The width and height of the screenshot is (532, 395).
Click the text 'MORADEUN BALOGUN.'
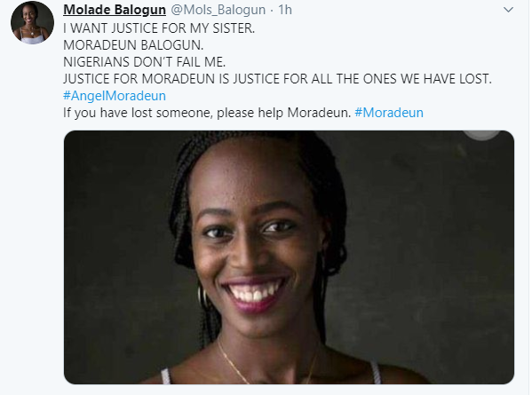pos(133,45)
